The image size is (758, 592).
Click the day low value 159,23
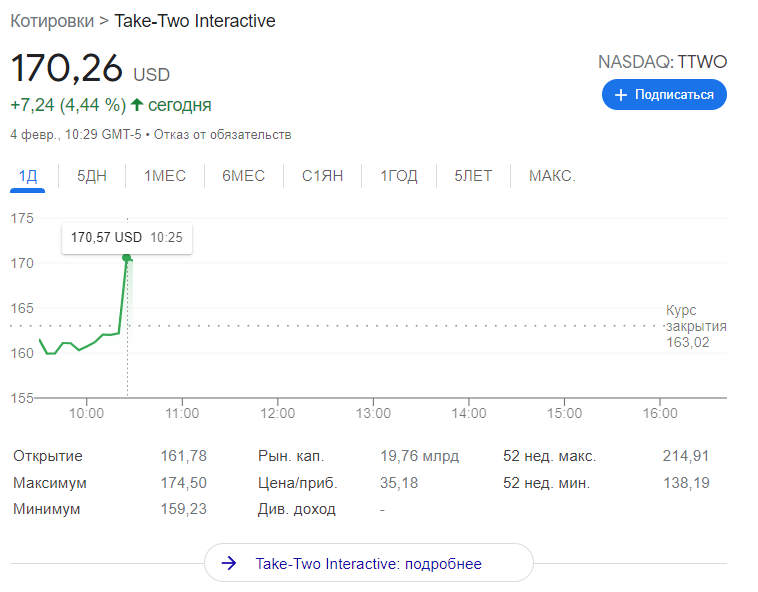coord(184,509)
